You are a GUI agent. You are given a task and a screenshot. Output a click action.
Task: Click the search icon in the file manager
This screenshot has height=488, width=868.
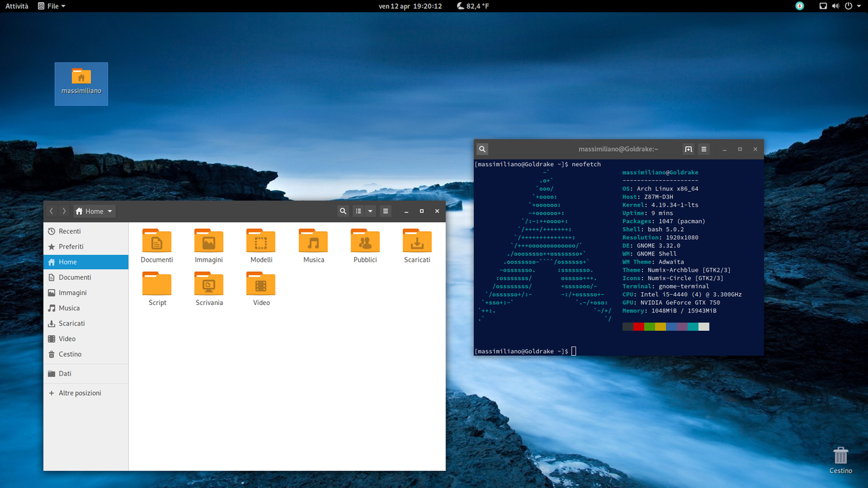343,211
